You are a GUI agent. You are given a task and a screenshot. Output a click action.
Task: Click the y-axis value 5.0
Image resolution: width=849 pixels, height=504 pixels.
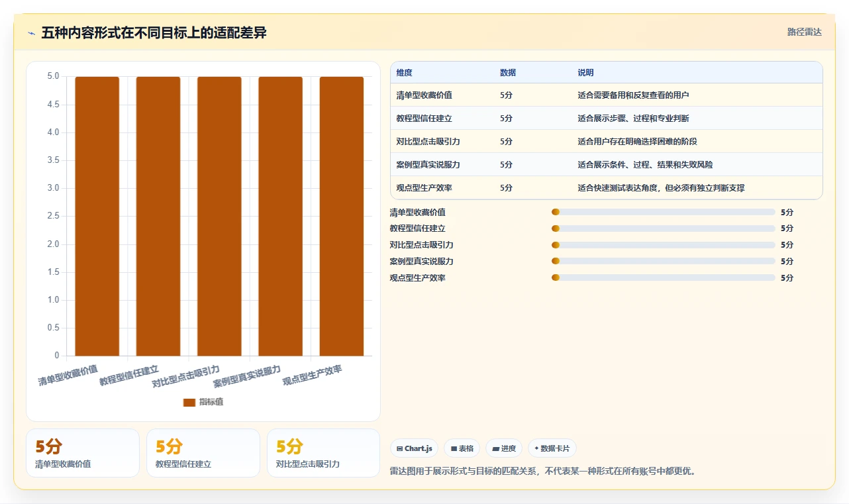[53, 77]
